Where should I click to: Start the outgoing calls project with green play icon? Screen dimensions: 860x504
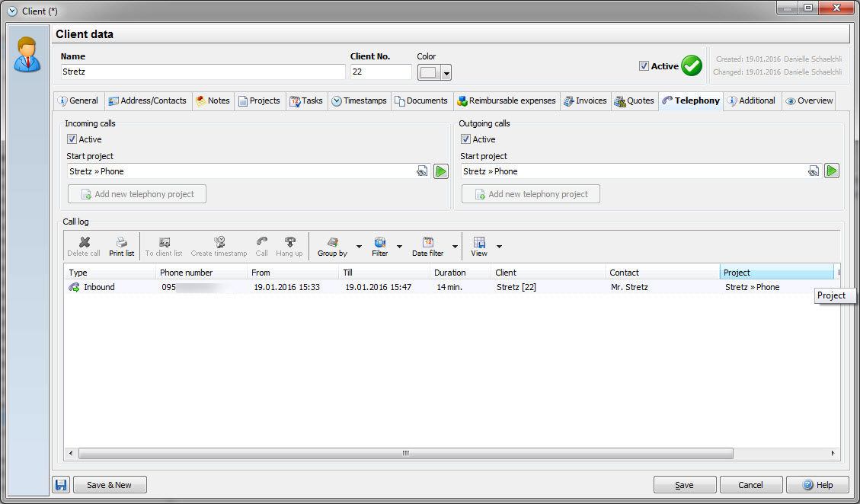click(x=832, y=171)
